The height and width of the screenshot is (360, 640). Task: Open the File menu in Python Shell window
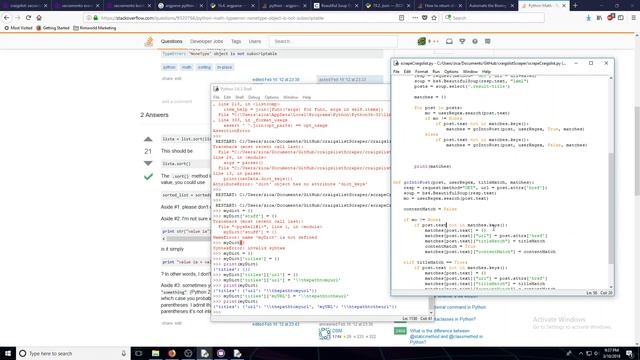pyautogui.click(x=216, y=97)
